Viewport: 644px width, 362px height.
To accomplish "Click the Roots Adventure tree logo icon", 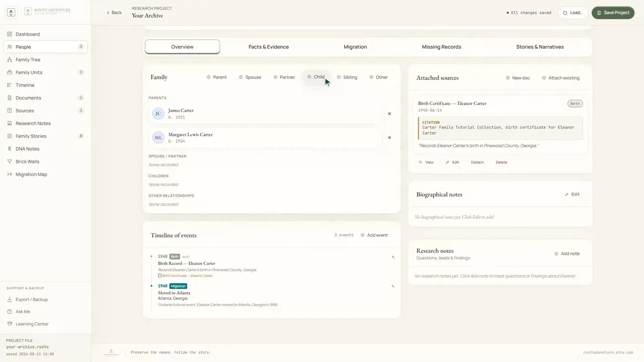I will [11, 13].
